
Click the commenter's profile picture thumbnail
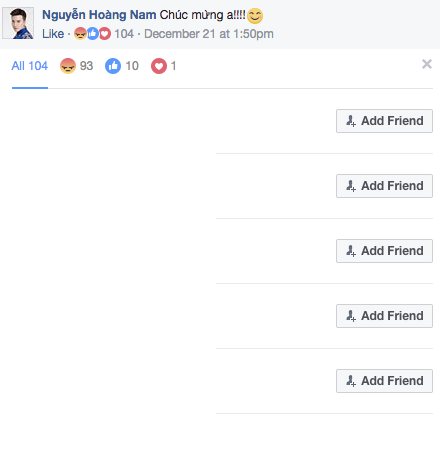tap(18, 23)
